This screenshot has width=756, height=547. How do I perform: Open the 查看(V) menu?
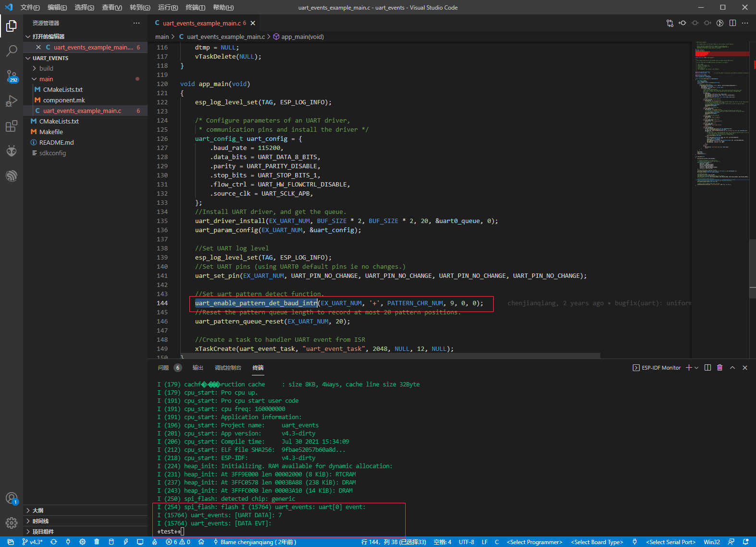(112, 7)
